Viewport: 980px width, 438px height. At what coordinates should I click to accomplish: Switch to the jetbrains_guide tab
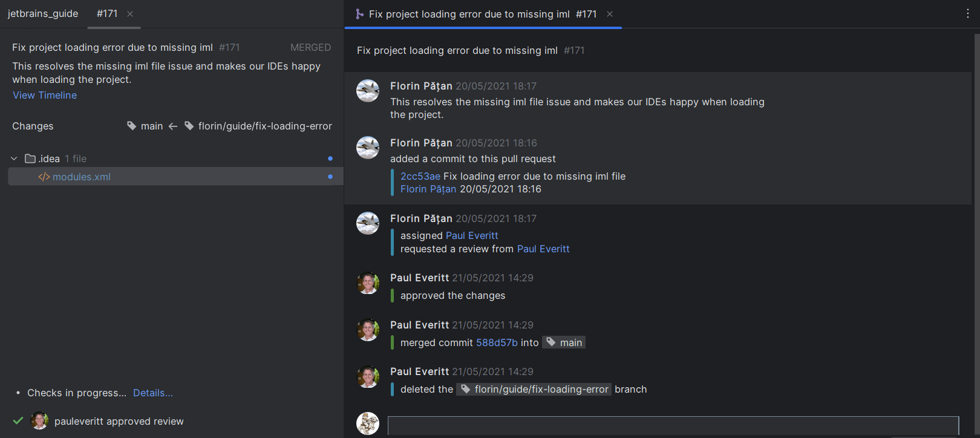click(x=43, y=13)
